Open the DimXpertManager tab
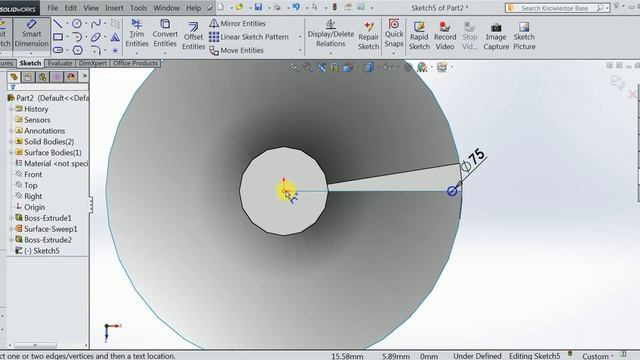The image size is (640, 360). coord(56,77)
